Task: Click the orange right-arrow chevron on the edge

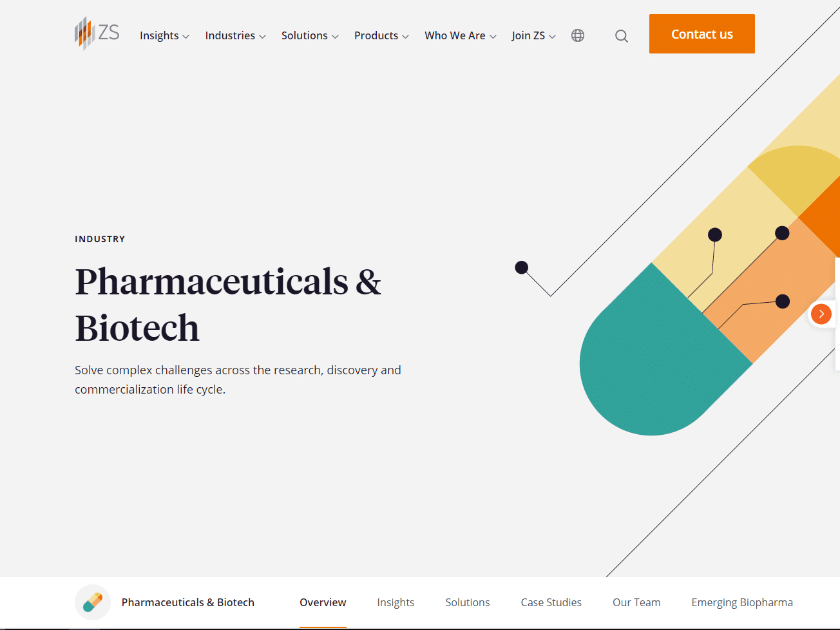Action: pos(821,314)
